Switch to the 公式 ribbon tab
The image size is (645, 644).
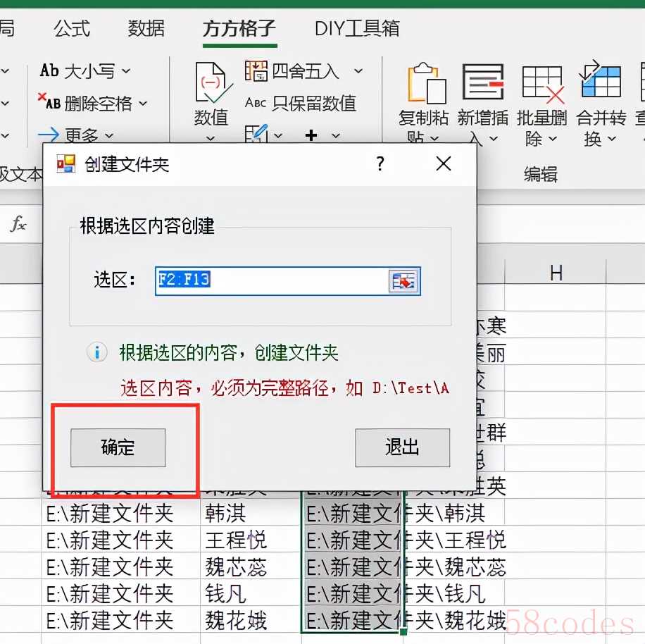(72, 28)
